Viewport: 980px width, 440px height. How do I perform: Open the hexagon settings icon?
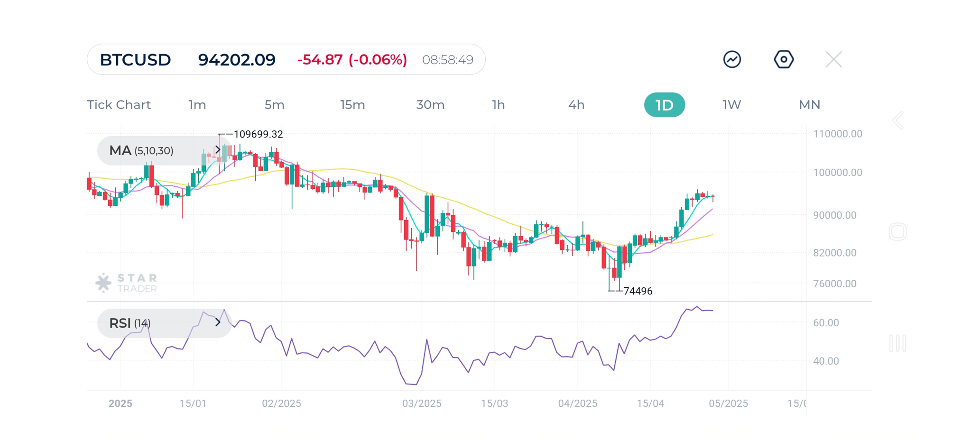tap(784, 59)
